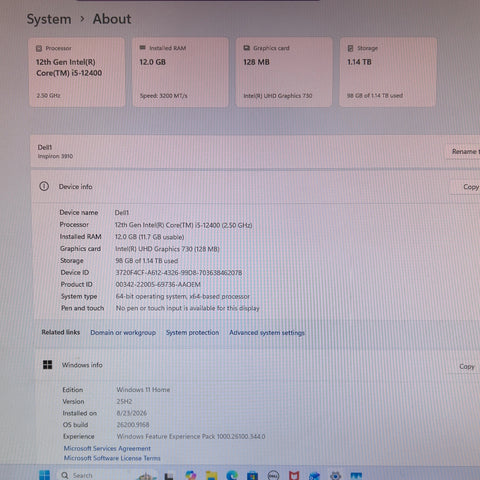Copy the Windows info details
The image size is (480, 480).
coord(467,366)
